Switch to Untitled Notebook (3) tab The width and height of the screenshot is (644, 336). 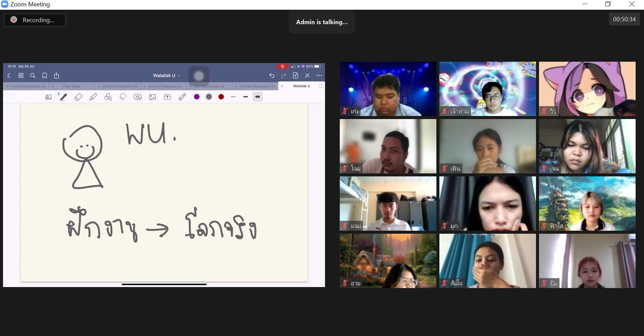coord(119,86)
